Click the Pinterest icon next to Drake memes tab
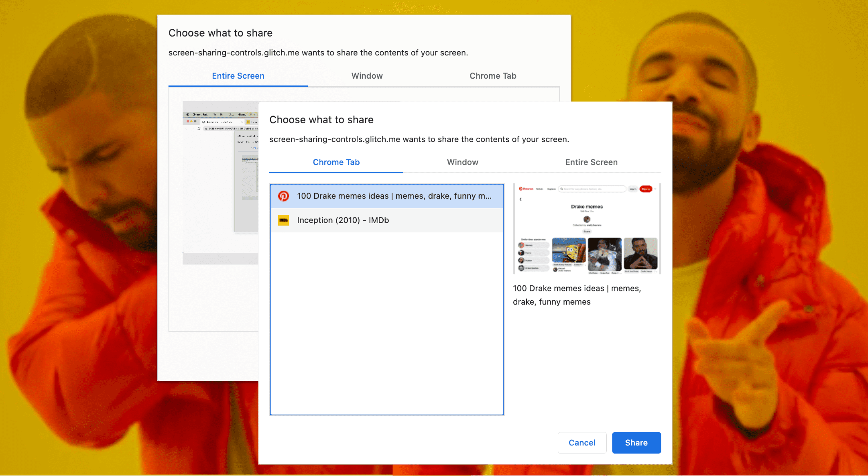The width and height of the screenshot is (868, 476). [283, 196]
